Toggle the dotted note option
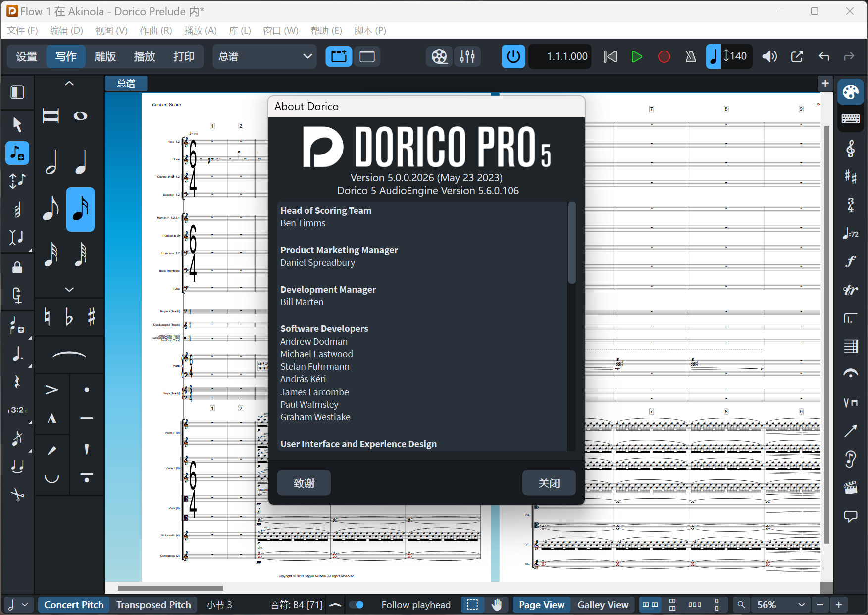This screenshot has width=868, height=615. tap(17, 354)
